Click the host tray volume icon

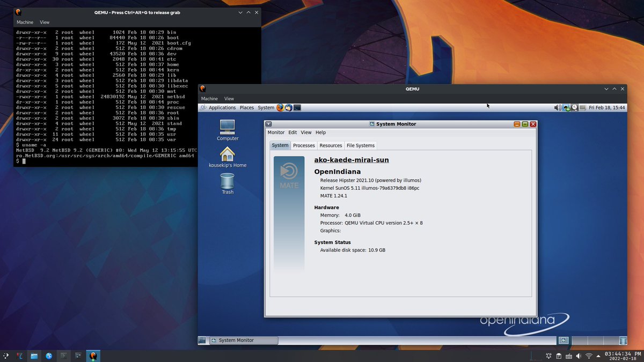(579, 356)
